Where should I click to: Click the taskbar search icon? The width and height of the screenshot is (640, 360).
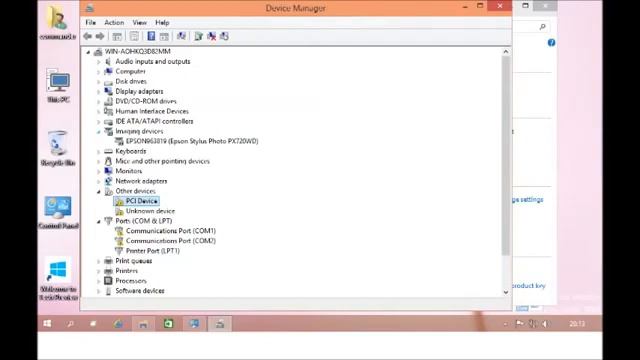pyautogui.click(x=70, y=324)
